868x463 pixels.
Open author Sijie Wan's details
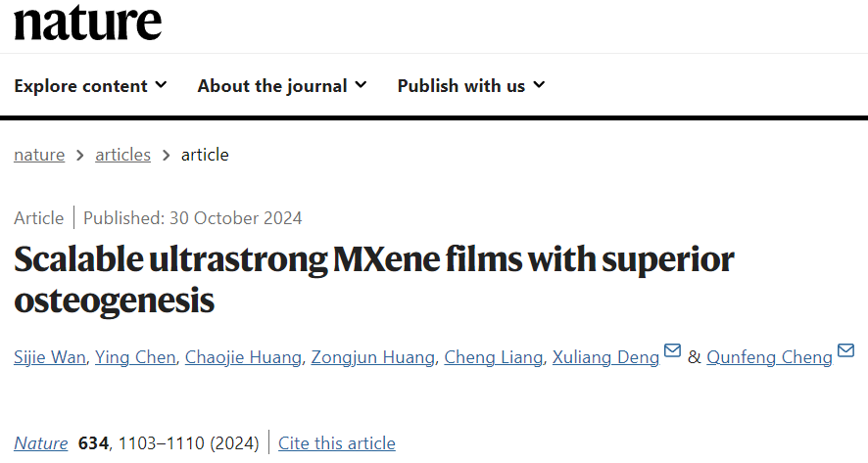tap(49, 357)
